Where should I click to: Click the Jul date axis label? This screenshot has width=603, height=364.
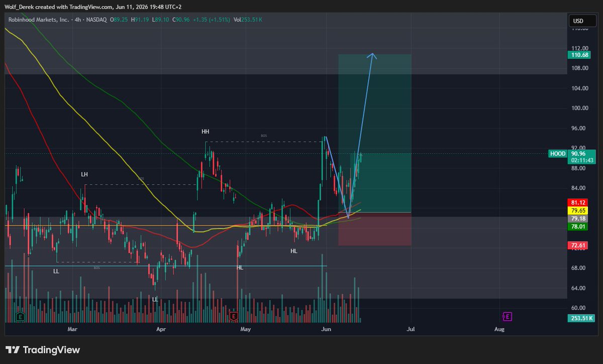410,329
